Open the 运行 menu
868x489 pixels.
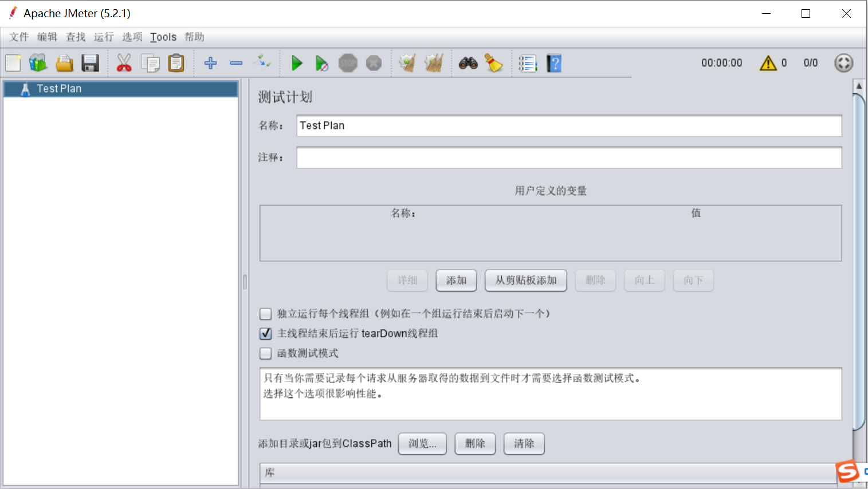point(104,37)
